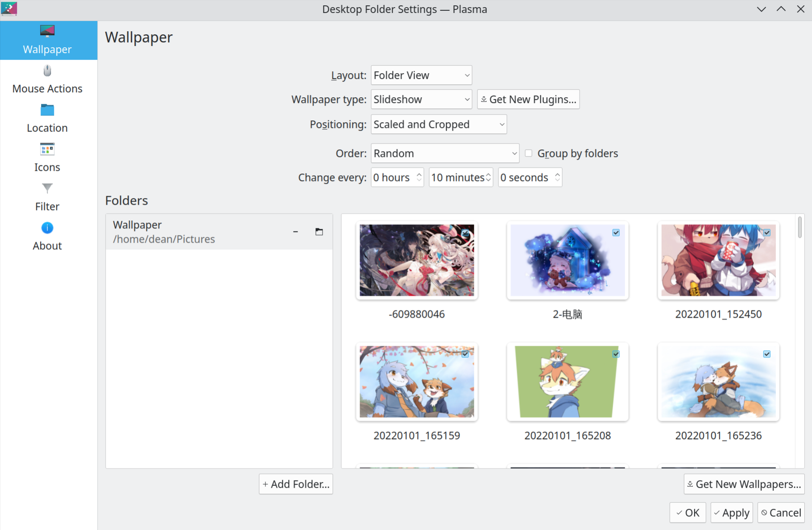Enable the Group by folders checkbox
The image size is (812, 530).
point(529,153)
